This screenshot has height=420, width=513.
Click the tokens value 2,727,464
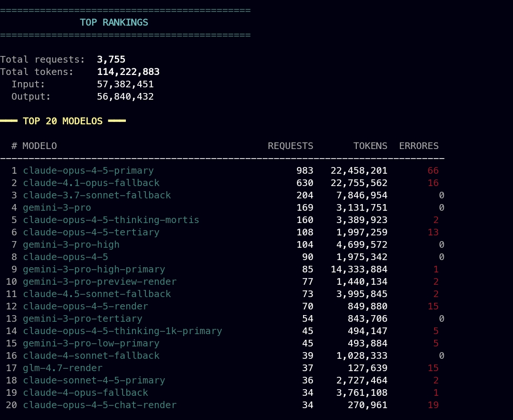362,381
